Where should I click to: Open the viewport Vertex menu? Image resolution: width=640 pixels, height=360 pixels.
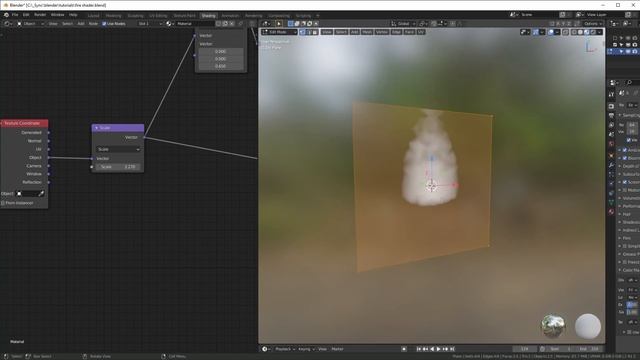[382, 32]
